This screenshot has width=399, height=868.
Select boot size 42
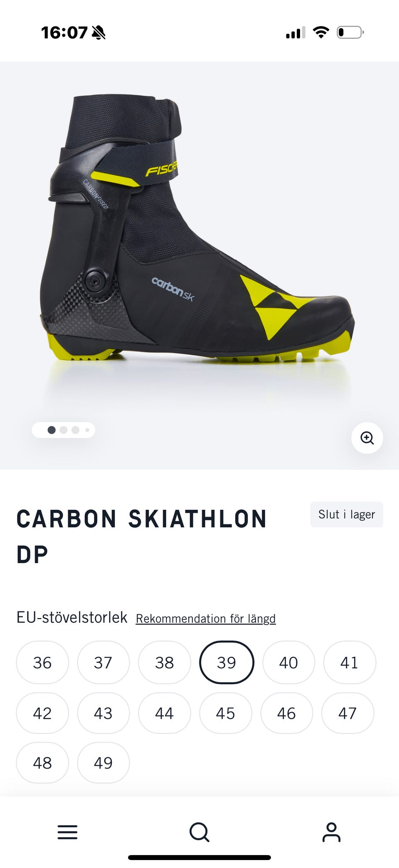(42, 713)
